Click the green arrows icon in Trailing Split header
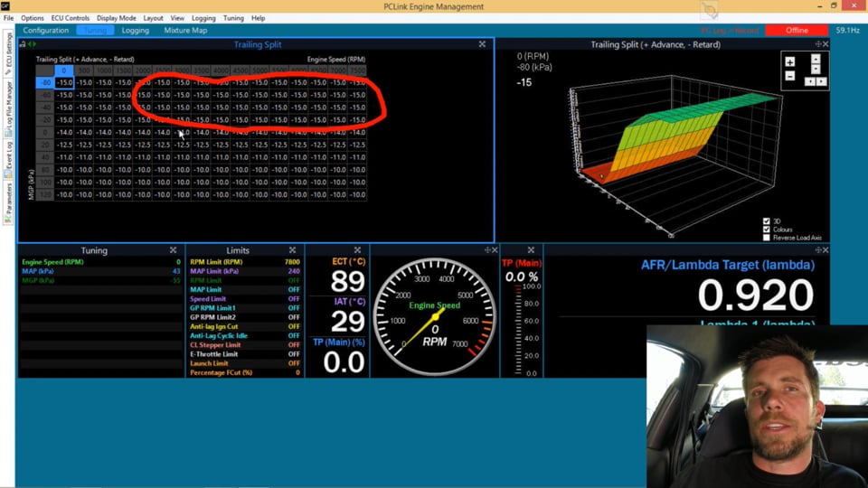This screenshot has width=868, height=488. pyautogui.click(x=32, y=44)
